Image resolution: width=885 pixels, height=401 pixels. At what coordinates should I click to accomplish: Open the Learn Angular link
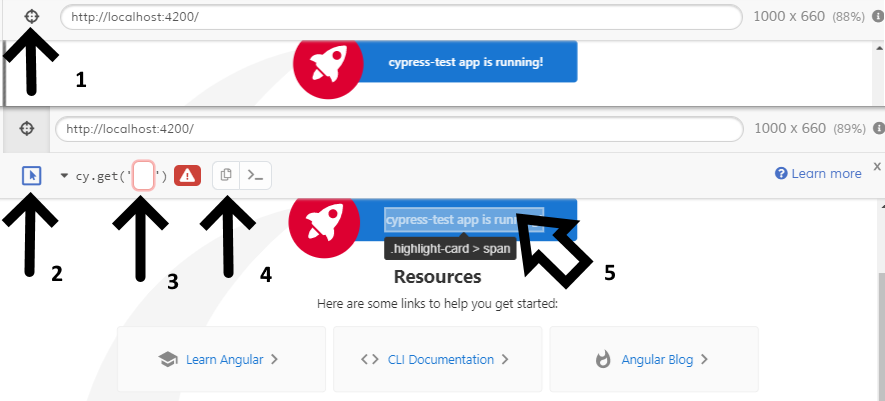click(225, 359)
